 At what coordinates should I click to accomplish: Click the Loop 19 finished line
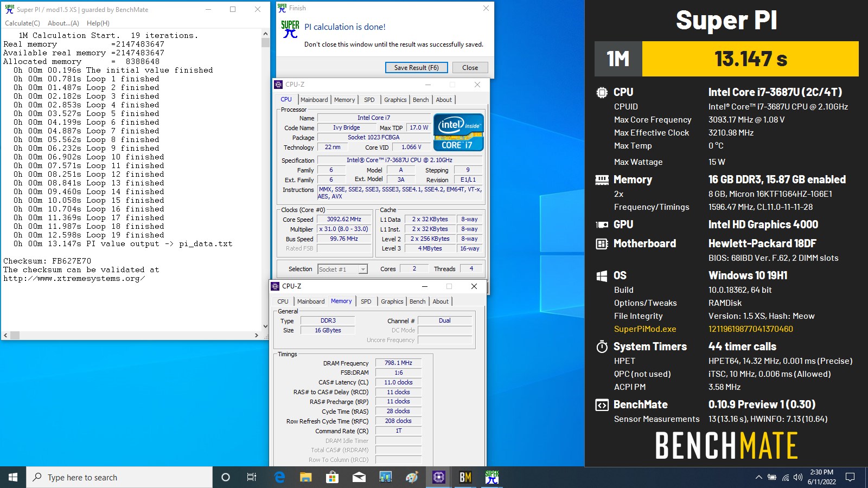(89, 235)
